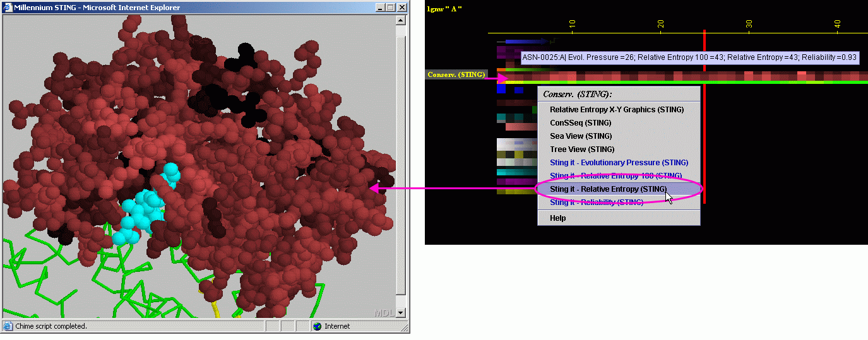Click the Conserv. (STING) row label
This screenshot has width=868, height=340.
coord(456,74)
